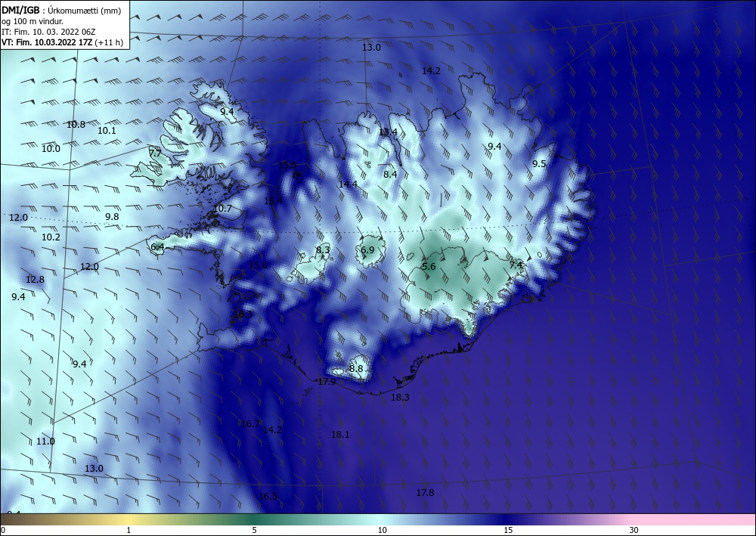
Task: Click the 12.8 value label
Action: pos(35,280)
